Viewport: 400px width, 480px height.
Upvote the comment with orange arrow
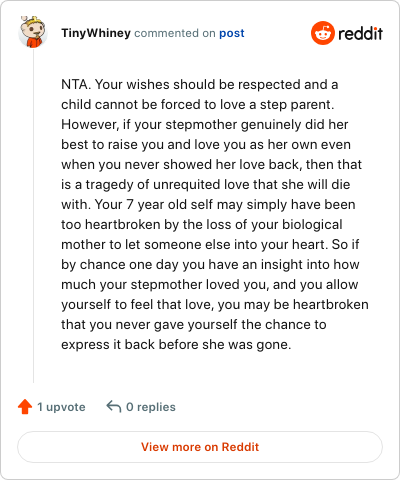[x=25, y=407]
